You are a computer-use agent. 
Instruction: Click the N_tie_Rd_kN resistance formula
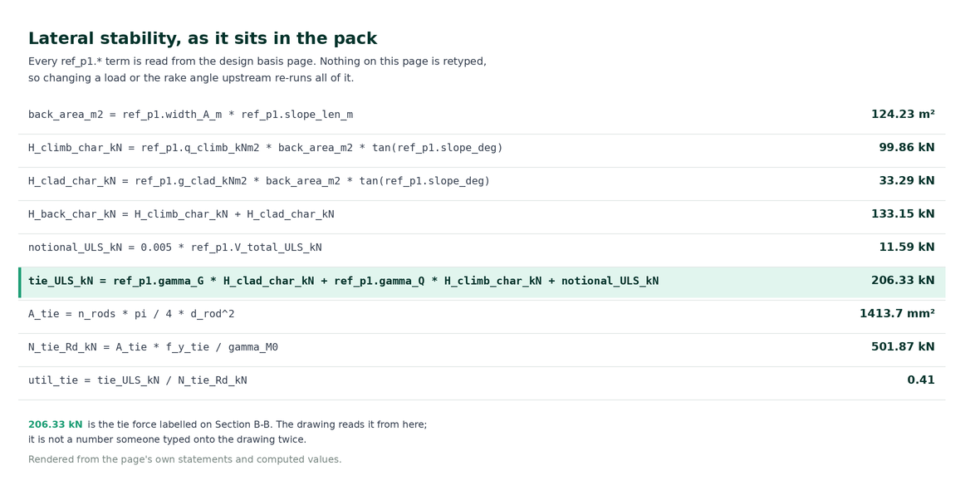(x=153, y=347)
